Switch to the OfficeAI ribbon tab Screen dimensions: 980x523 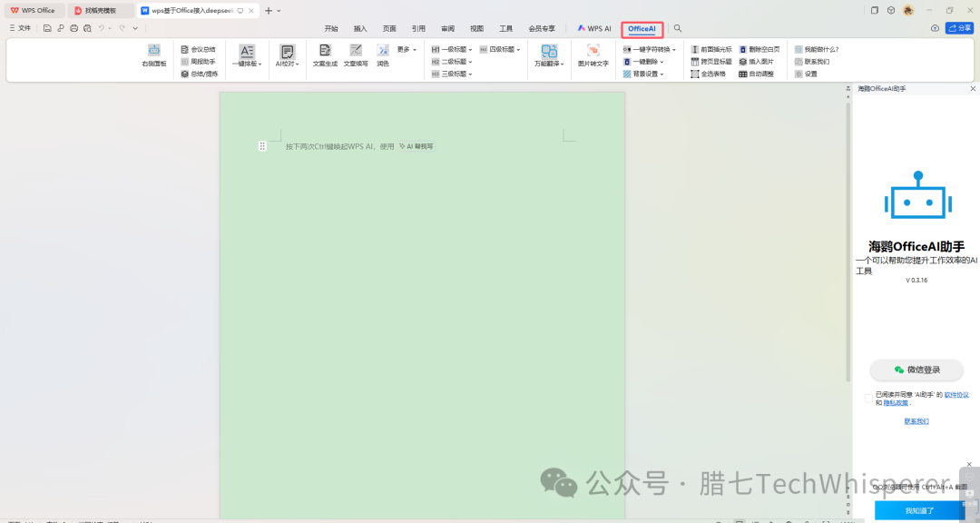tap(642, 28)
